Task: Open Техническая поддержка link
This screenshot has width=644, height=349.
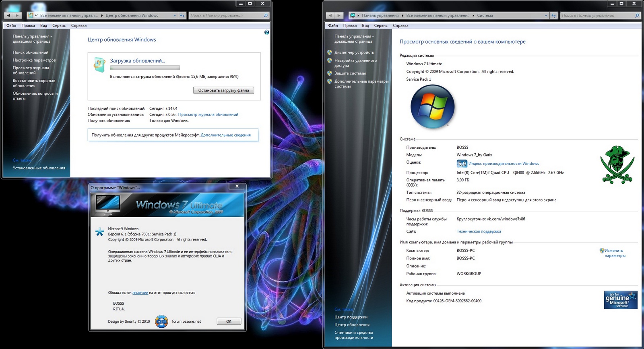Action: (x=479, y=231)
